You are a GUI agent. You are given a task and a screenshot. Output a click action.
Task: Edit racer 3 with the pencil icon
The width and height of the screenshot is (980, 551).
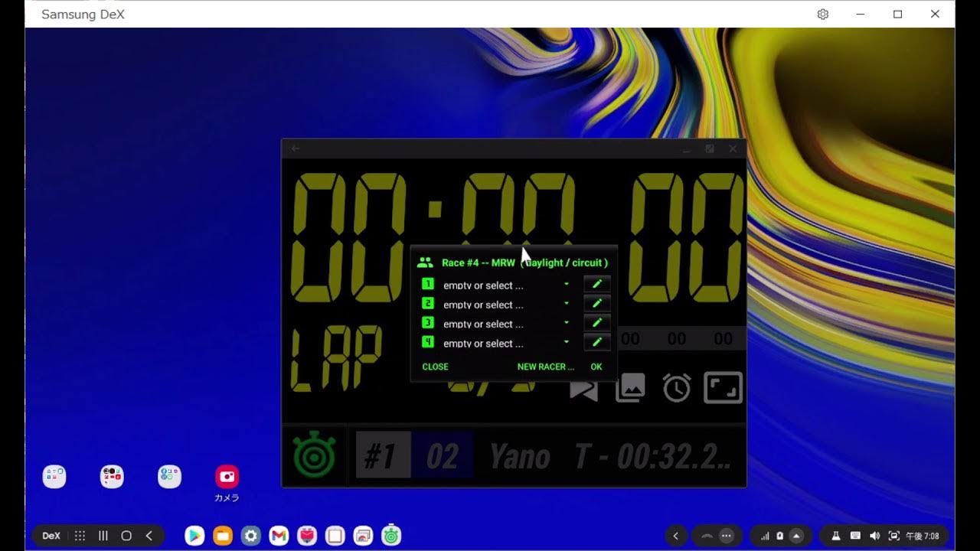(597, 322)
